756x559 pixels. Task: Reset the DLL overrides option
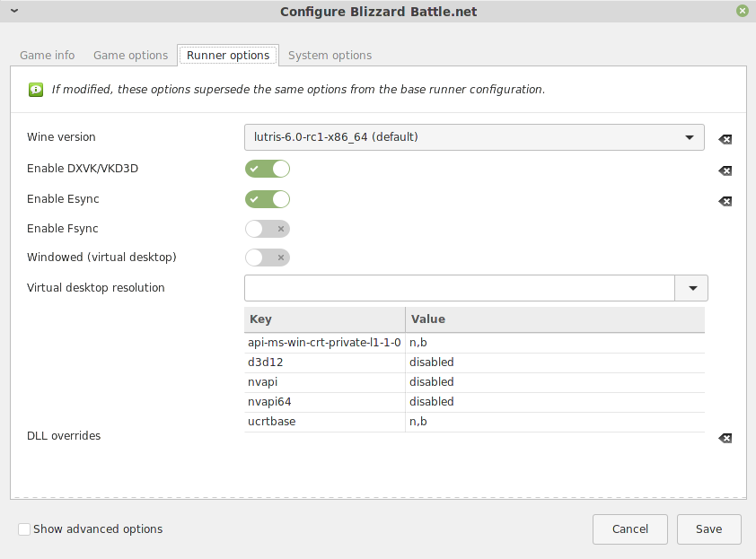[725, 438]
